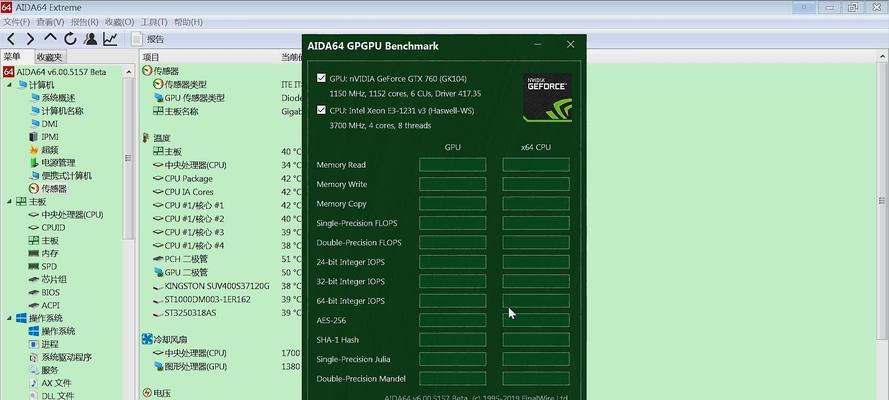Click the 传感器 icon in tree
The height and width of the screenshot is (400, 889).
pyautogui.click(x=34, y=189)
